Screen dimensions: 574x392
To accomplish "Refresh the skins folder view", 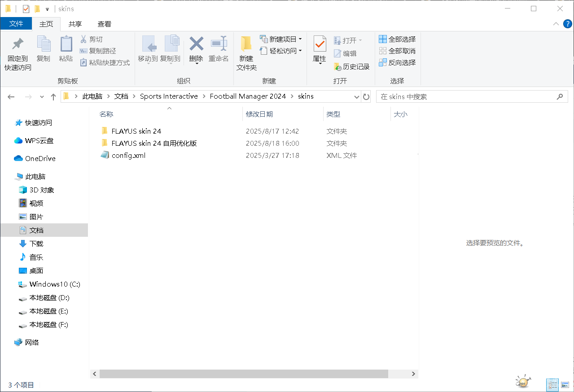I will 366,96.
